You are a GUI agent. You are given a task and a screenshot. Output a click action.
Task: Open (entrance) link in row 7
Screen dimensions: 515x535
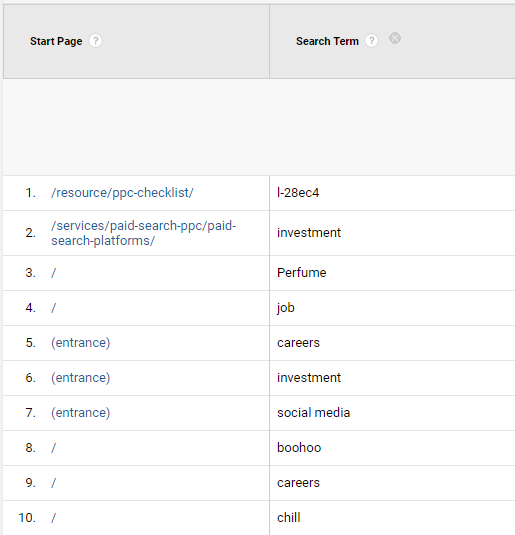click(x=81, y=413)
